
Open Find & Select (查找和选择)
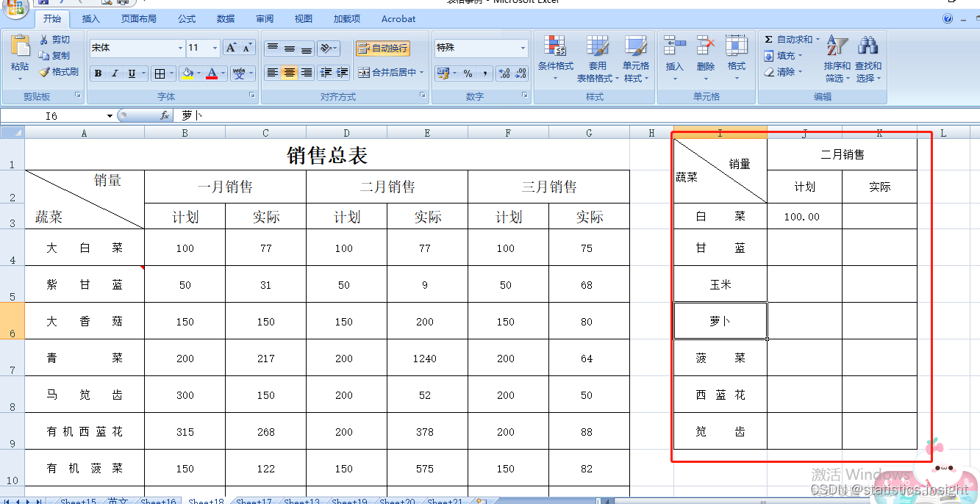[868, 59]
